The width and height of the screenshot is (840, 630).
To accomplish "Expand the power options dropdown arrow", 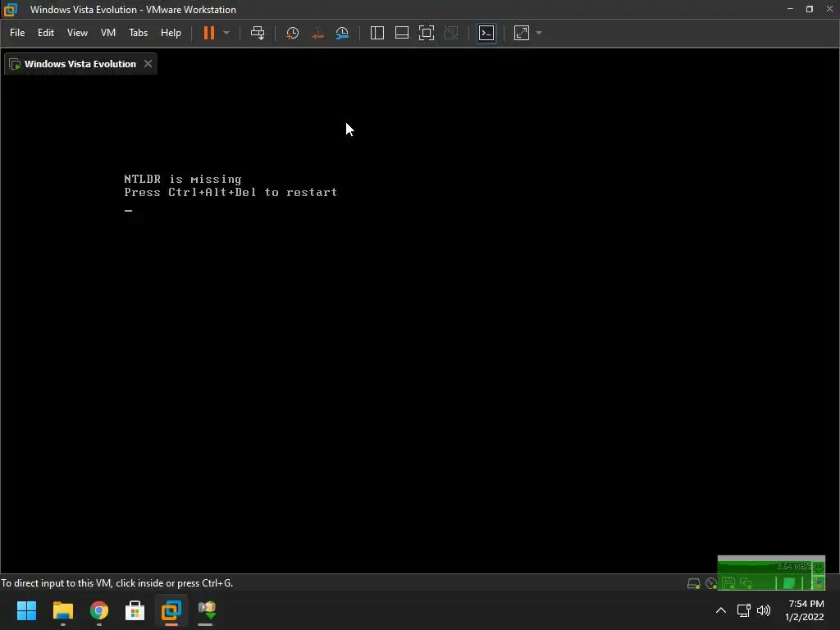I will coord(226,33).
